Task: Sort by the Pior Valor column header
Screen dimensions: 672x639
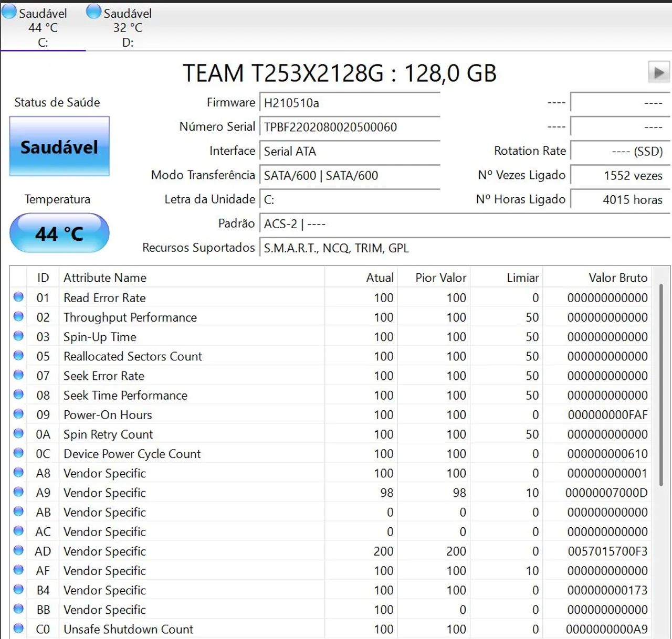Action: pos(434,278)
